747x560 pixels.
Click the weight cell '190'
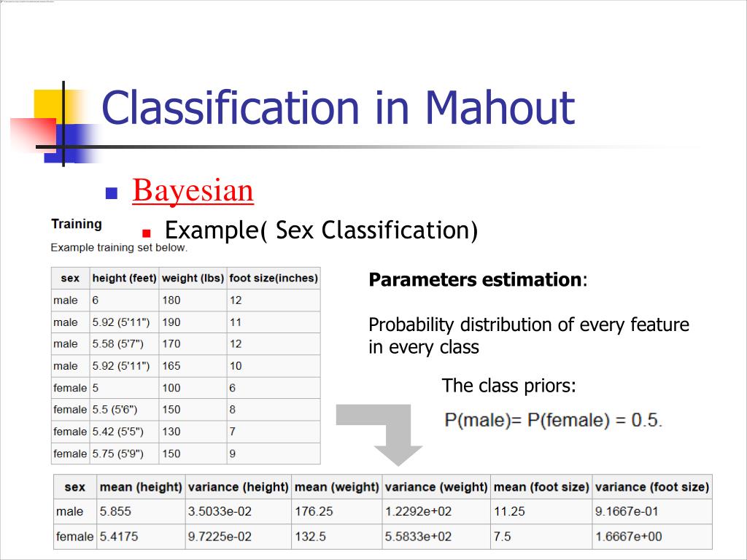pyautogui.click(x=193, y=322)
